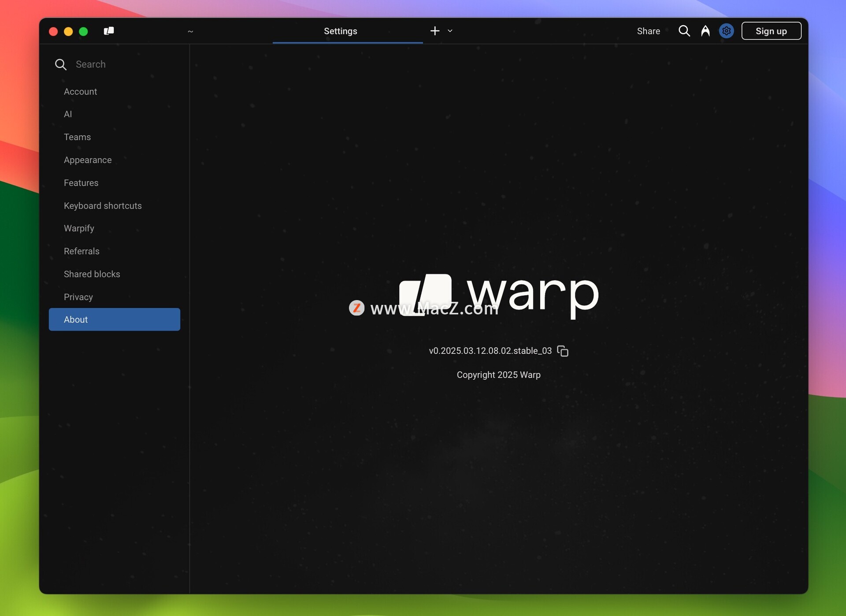Minimize the window with yellow button

coord(68,31)
